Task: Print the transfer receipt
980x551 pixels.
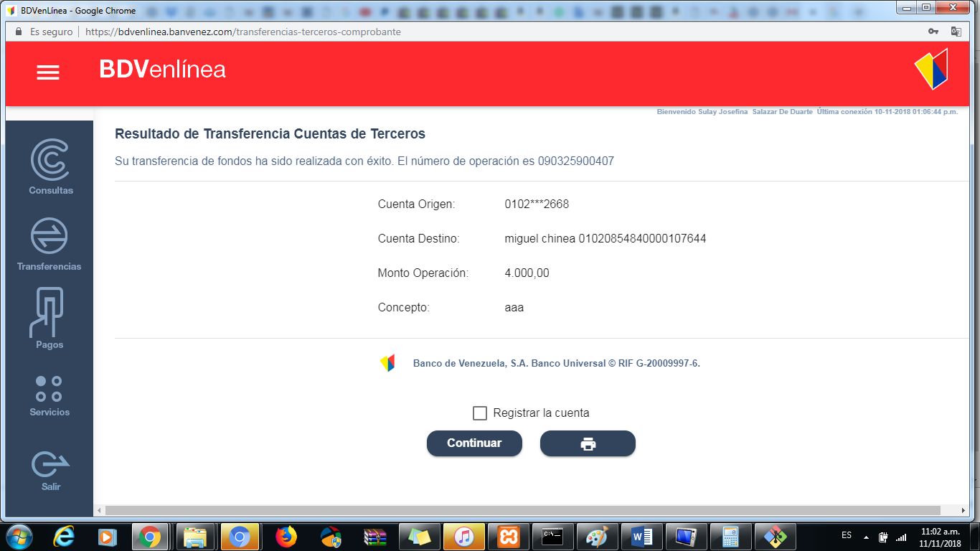Action: click(x=588, y=443)
